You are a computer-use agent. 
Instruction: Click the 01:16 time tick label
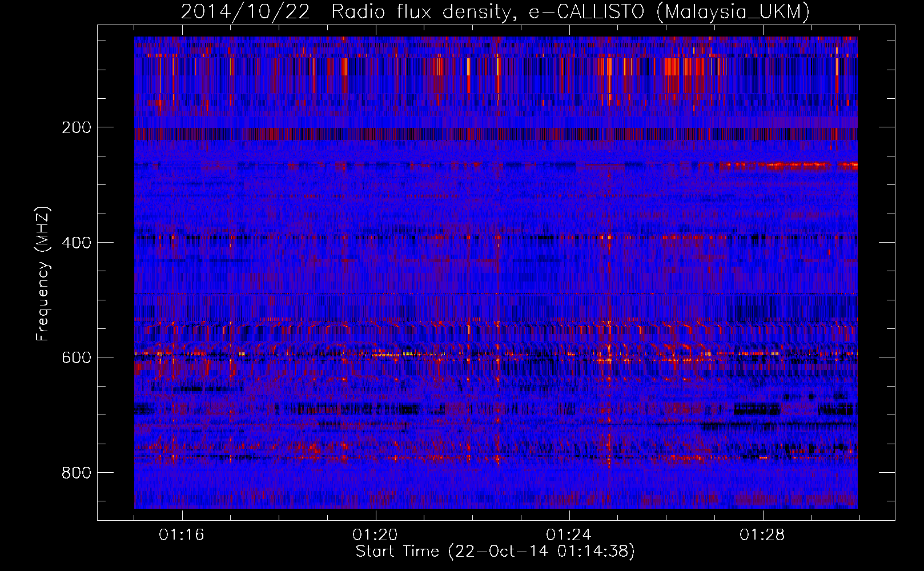182,535
